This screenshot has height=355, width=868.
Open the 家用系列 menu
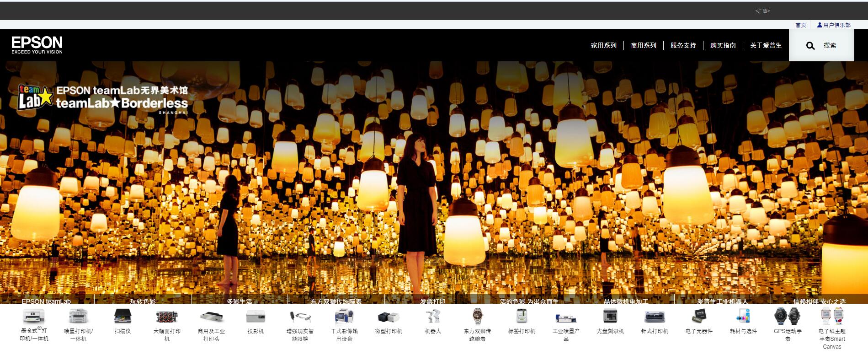(603, 45)
